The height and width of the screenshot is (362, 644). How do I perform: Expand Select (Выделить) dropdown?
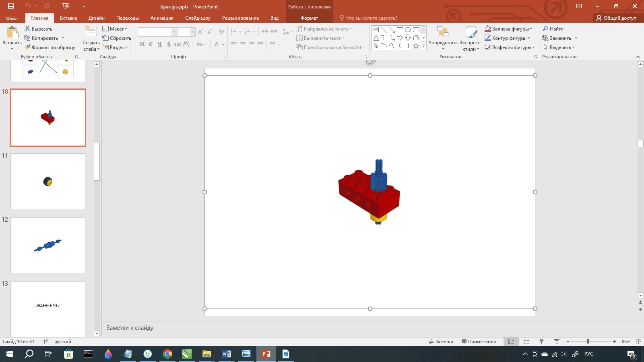tap(573, 47)
